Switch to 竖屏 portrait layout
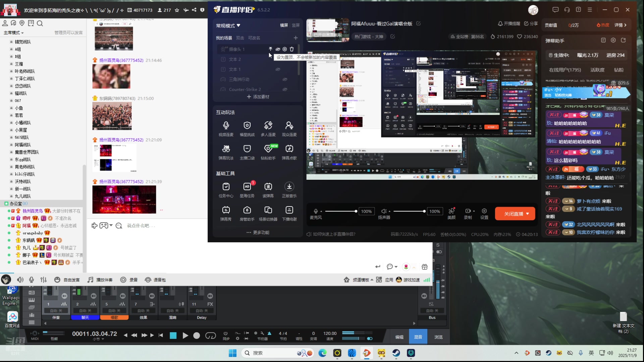 (x=296, y=25)
